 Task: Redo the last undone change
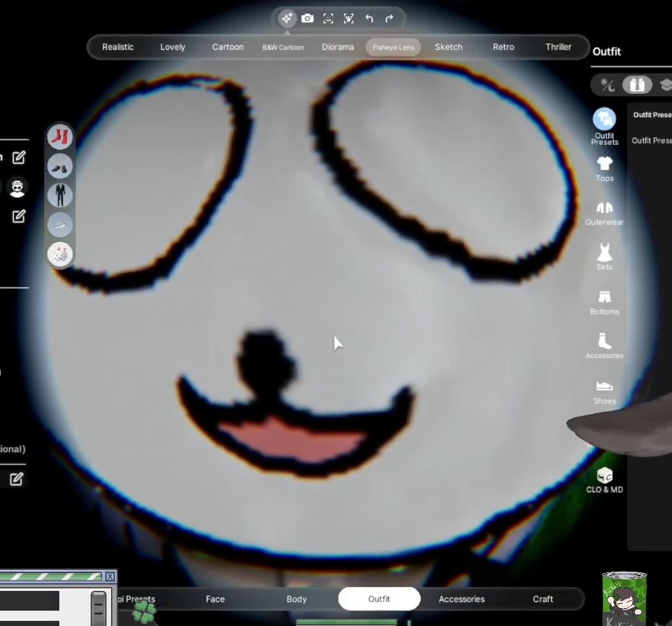click(389, 19)
